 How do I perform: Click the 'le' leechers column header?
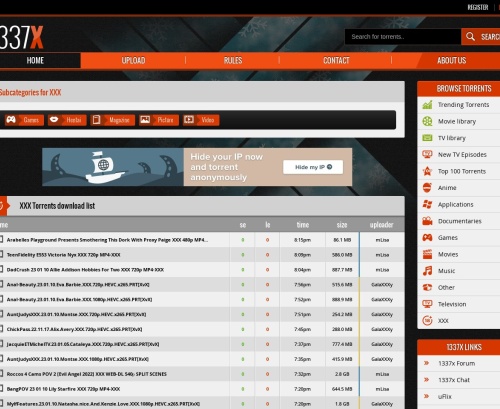267,225
